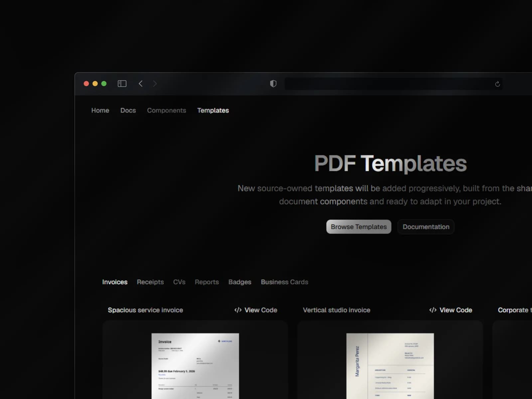Image resolution: width=532 pixels, height=399 pixels.
Task: Select the Invoices category tab
Action: 115,282
